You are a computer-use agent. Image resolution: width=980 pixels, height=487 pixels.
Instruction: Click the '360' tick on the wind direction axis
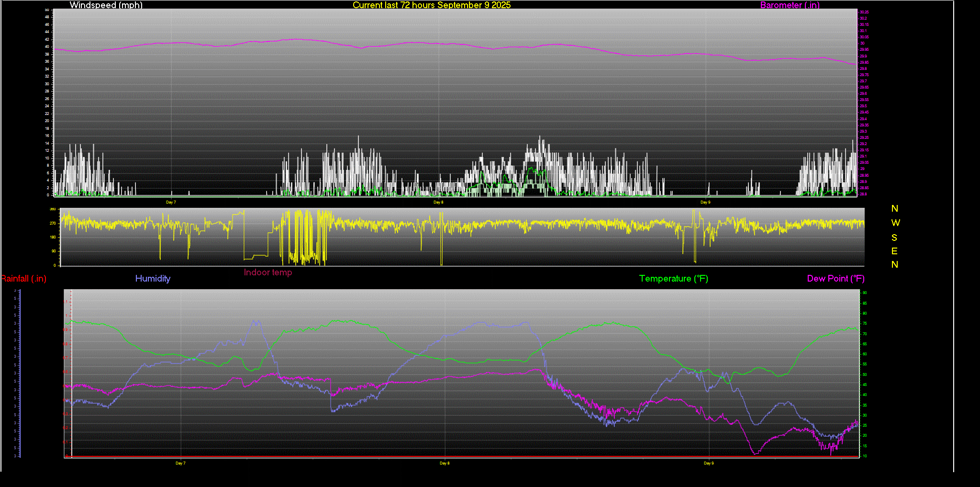(x=53, y=209)
